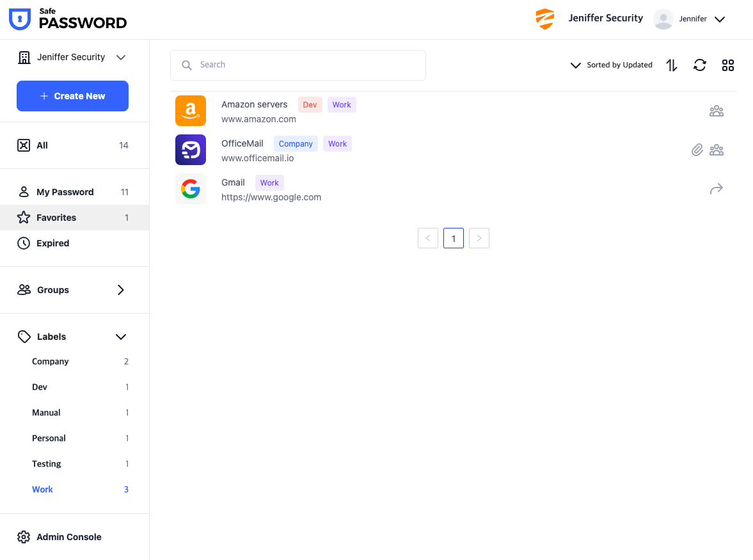Select the Company label filter
This screenshot has width=753, height=560.
point(51,362)
